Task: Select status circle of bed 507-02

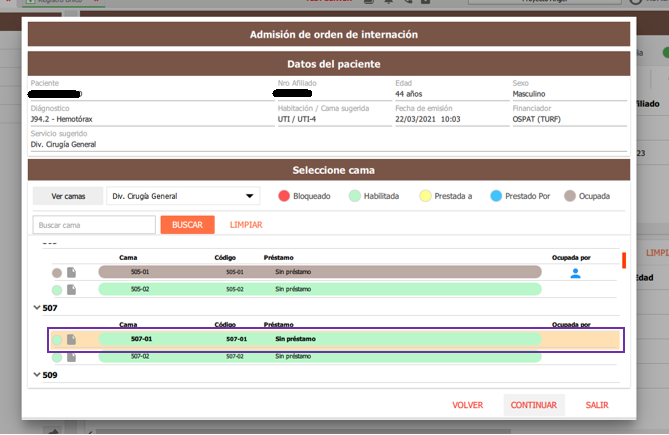Action: (x=57, y=357)
